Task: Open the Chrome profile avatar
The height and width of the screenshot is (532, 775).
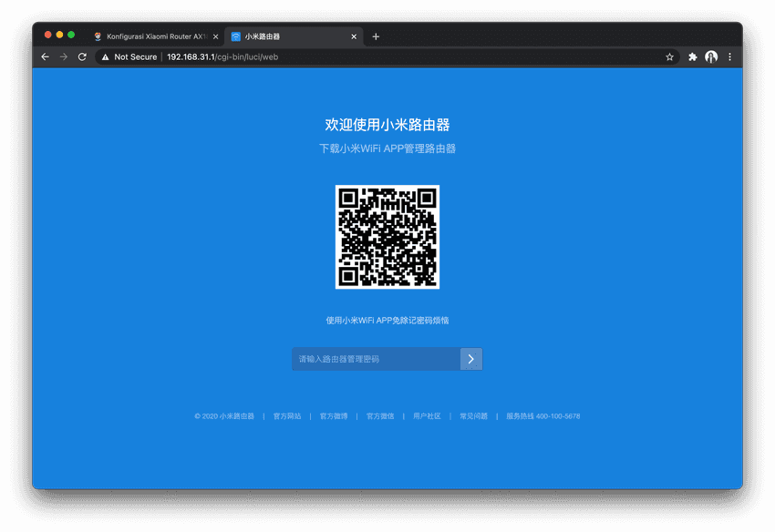Action: (711, 56)
